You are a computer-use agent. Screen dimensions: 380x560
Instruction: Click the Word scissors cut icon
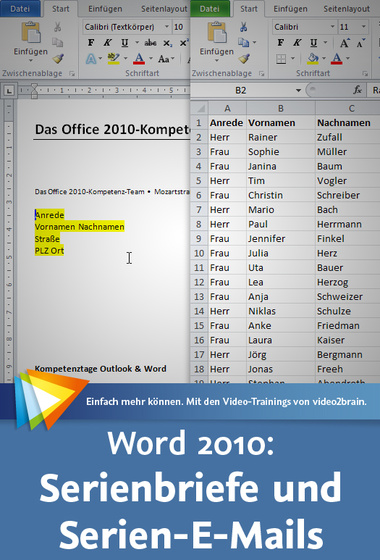coord(58,26)
